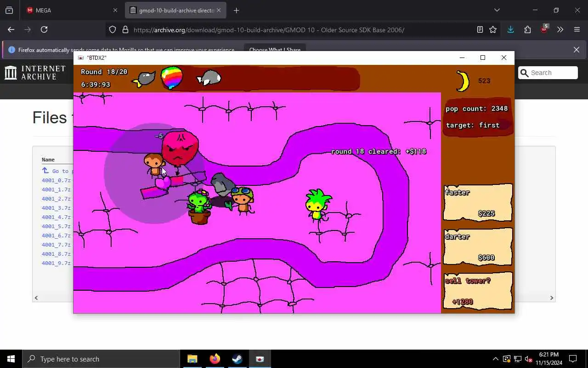Open Firefox application hamburger menu
The height and width of the screenshot is (368, 588).
577,29
